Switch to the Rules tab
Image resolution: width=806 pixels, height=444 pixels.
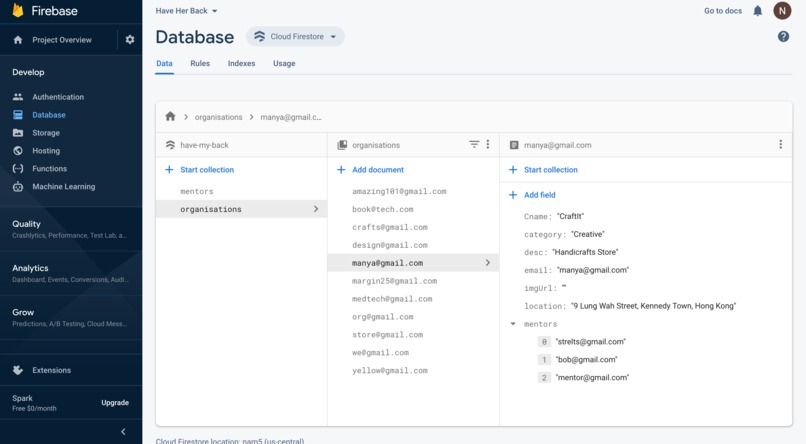(200, 63)
